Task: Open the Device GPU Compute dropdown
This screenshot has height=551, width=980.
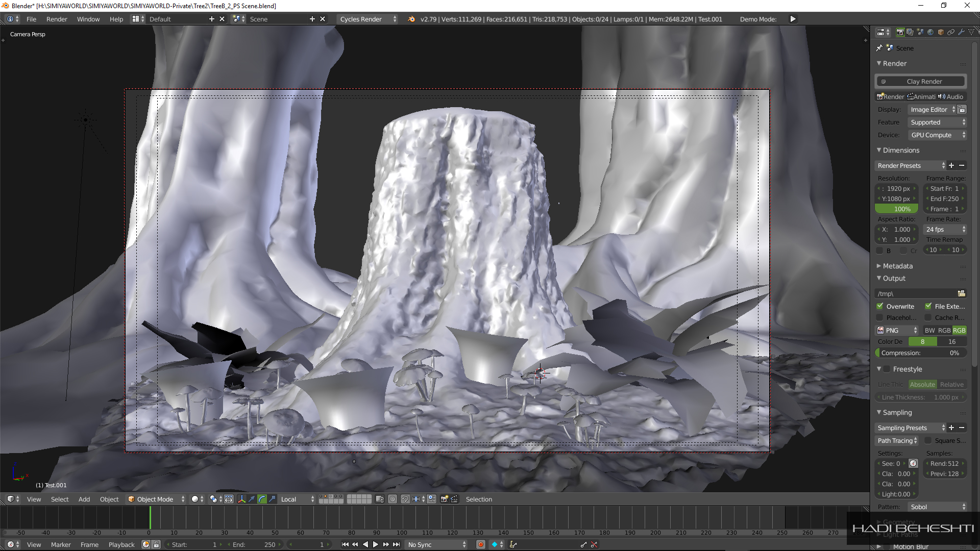Action: (938, 135)
